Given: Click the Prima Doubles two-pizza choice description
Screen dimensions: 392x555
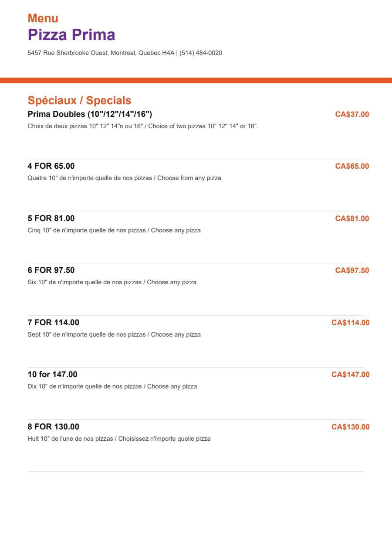Looking at the screenshot, I should click(143, 126).
